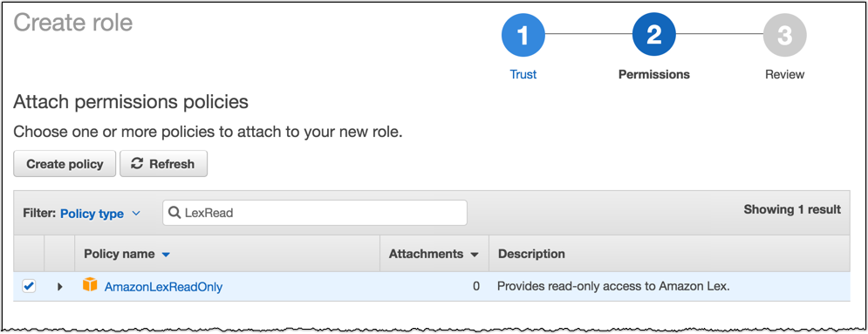This screenshot has height=334, width=868.
Task: Select the Permissions step label
Action: [x=653, y=74]
